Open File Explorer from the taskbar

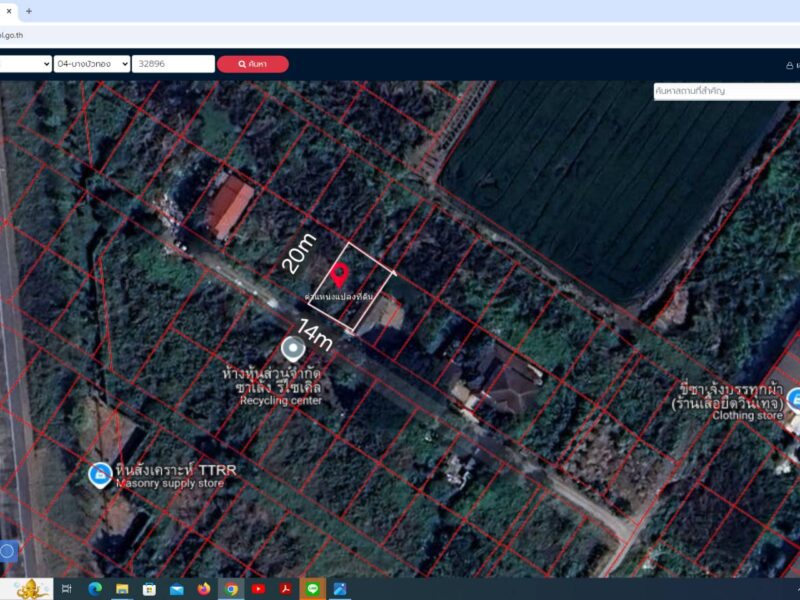click(x=122, y=589)
